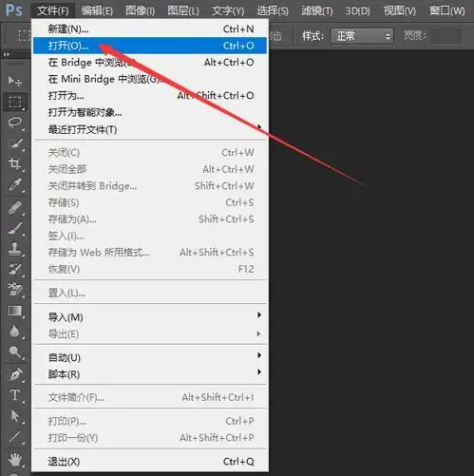The width and height of the screenshot is (474, 476).
Task: Open the 样式 style dropdown
Action: point(362,36)
